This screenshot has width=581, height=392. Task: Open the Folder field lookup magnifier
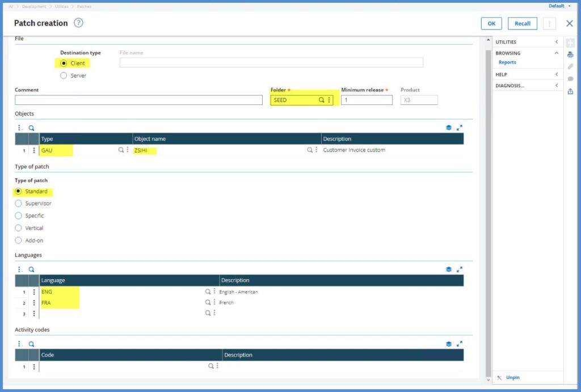[x=321, y=100]
